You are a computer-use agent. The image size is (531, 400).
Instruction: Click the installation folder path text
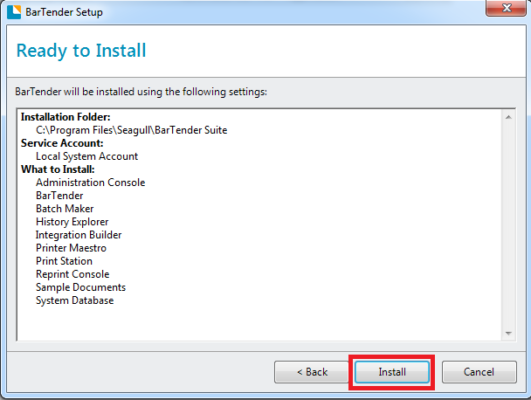(131, 130)
